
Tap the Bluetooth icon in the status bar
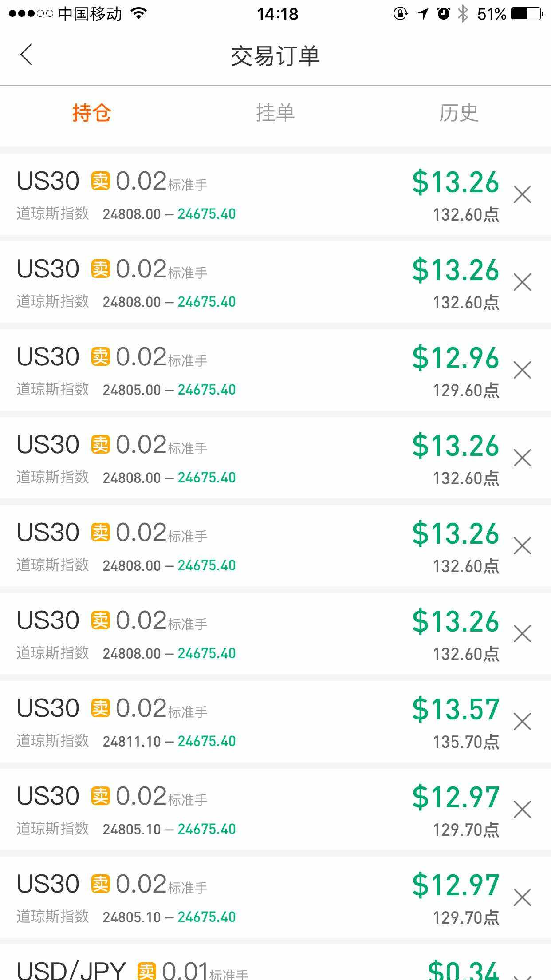tap(463, 14)
